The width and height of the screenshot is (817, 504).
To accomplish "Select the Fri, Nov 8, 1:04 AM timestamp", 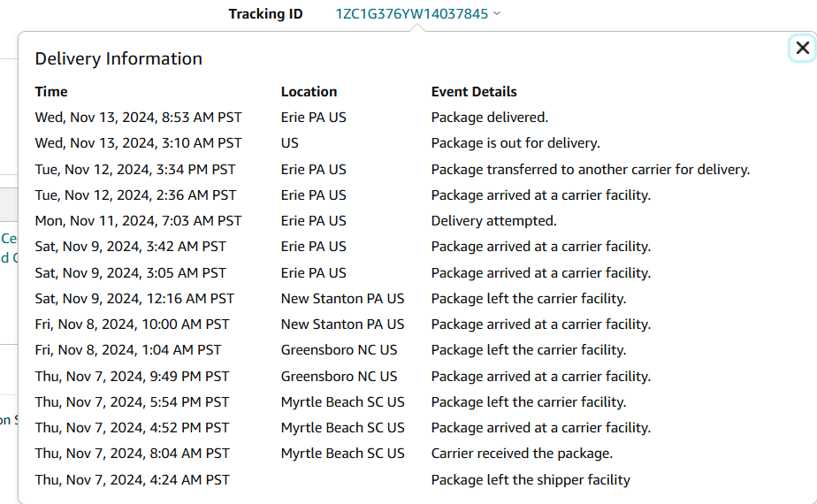I will 128,350.
